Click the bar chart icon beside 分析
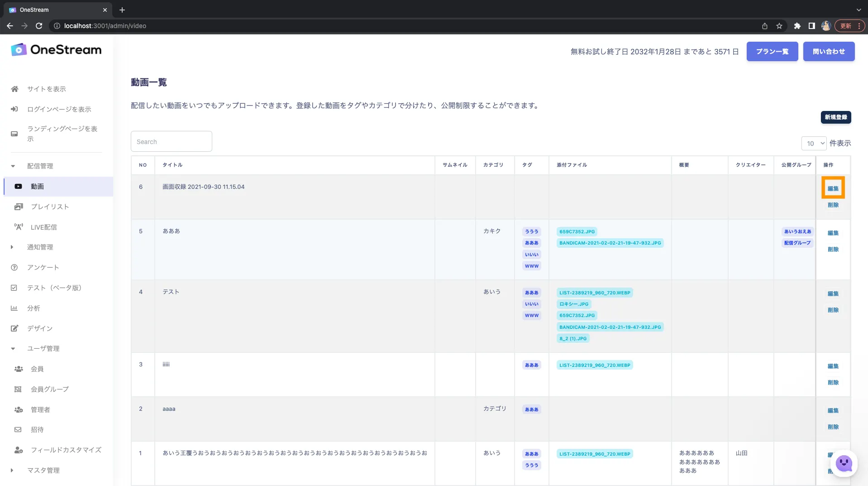868x486 pixels. pyautogui.click(x=14, y=308)
